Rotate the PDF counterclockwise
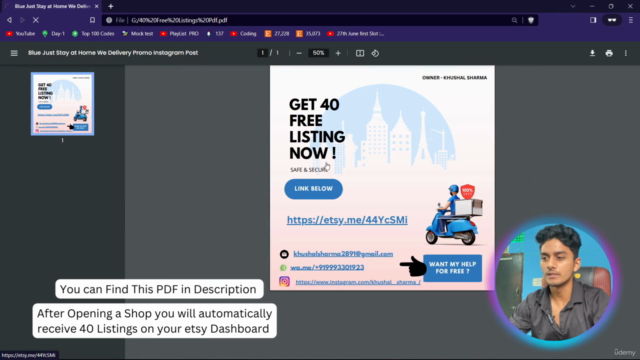 pos(375,53)
